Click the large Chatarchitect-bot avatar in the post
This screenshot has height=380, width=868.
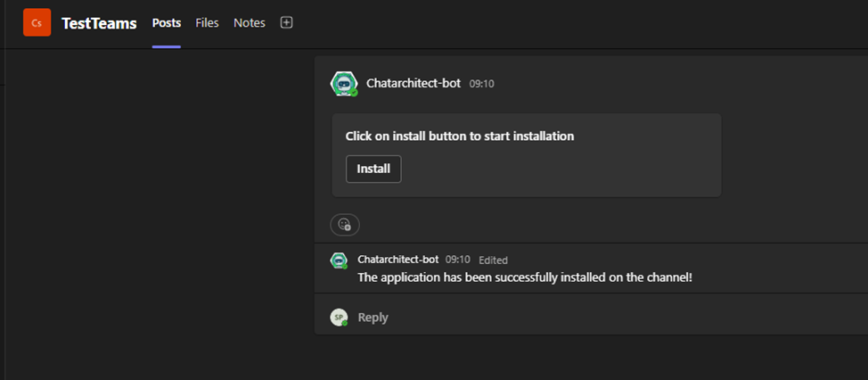[x=344, y=84]
